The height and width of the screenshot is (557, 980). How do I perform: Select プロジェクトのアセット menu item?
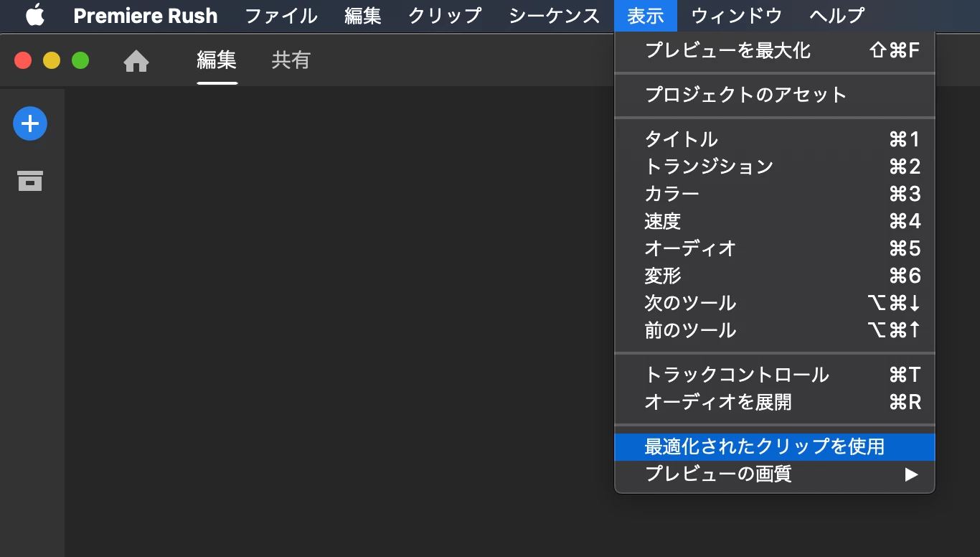[775, 95]
